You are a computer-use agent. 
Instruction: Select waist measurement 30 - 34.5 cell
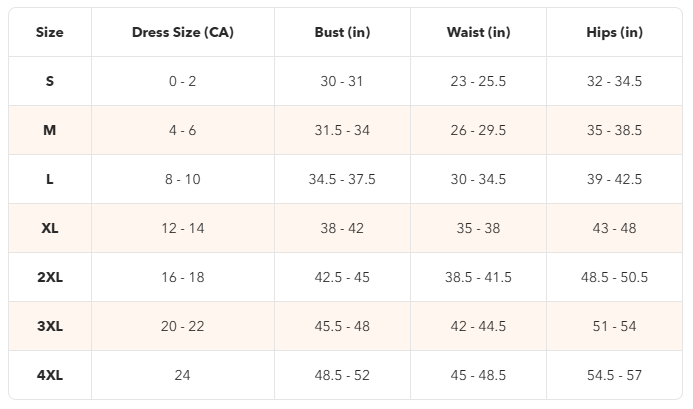pyautogui.click(x=478, y=179)
